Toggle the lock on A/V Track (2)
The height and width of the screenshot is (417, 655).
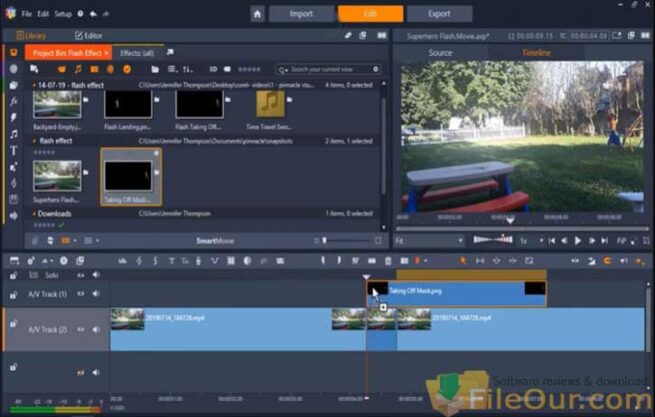(x=14, y=323)
